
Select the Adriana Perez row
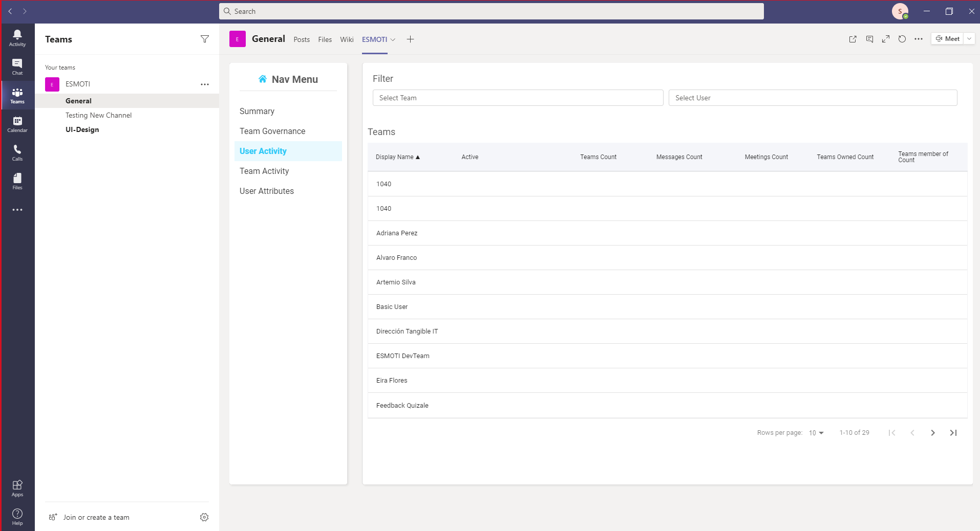click(x=668, y=233)
